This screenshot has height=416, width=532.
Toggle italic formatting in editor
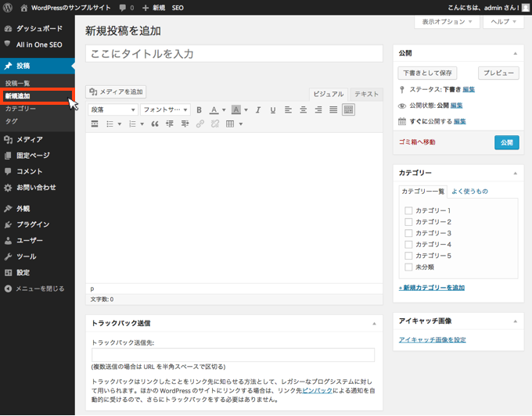pyautogui.click(x=258, y=109)
